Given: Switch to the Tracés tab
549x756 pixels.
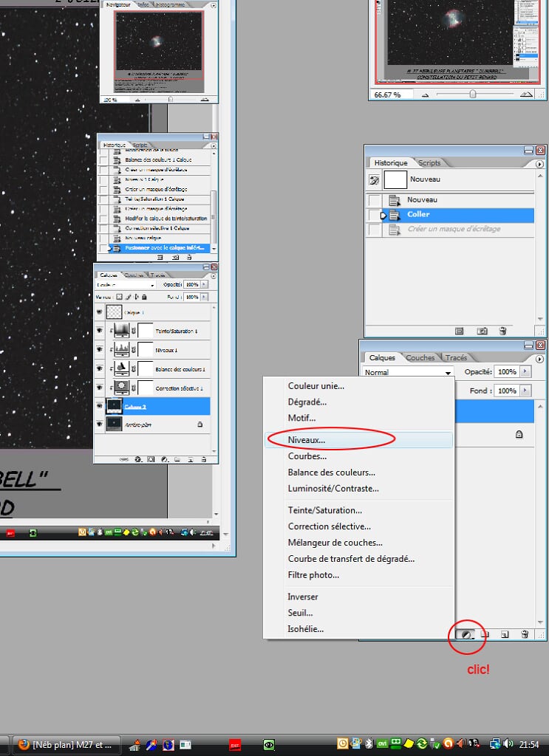Looking at the screenshot, I should click(x=456, y=358).
